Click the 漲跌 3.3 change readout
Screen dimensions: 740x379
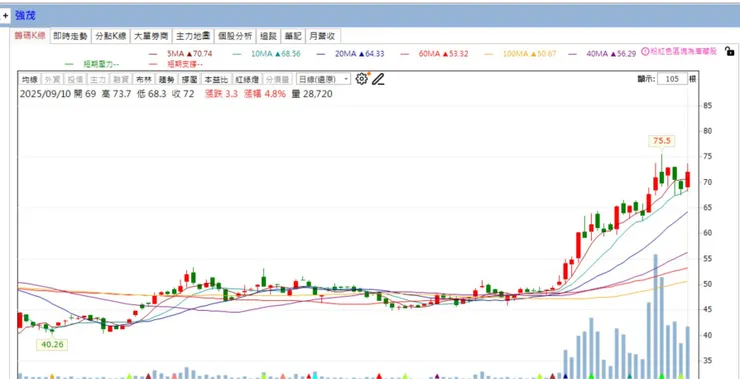coord(221,94)
